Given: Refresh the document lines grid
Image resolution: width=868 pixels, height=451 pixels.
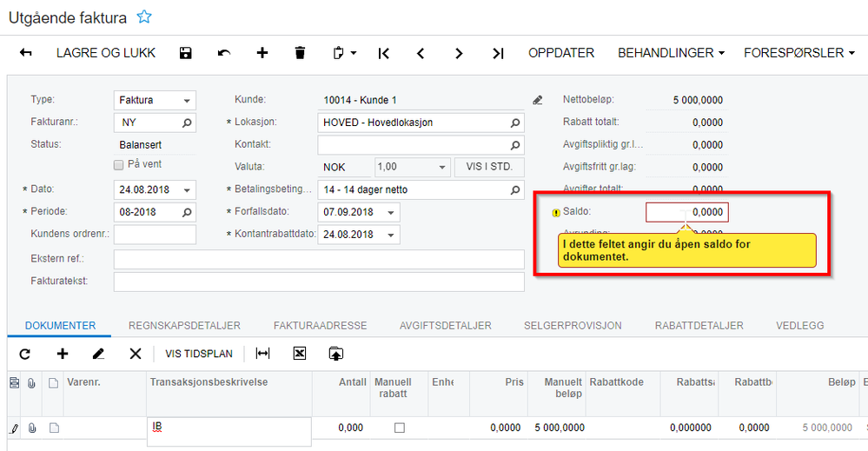Looking at the screenshot, I should (x=24, y=354).
